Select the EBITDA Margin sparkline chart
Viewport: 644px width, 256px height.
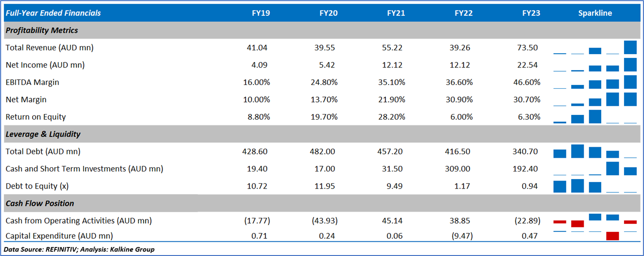[x=595, y=82]
